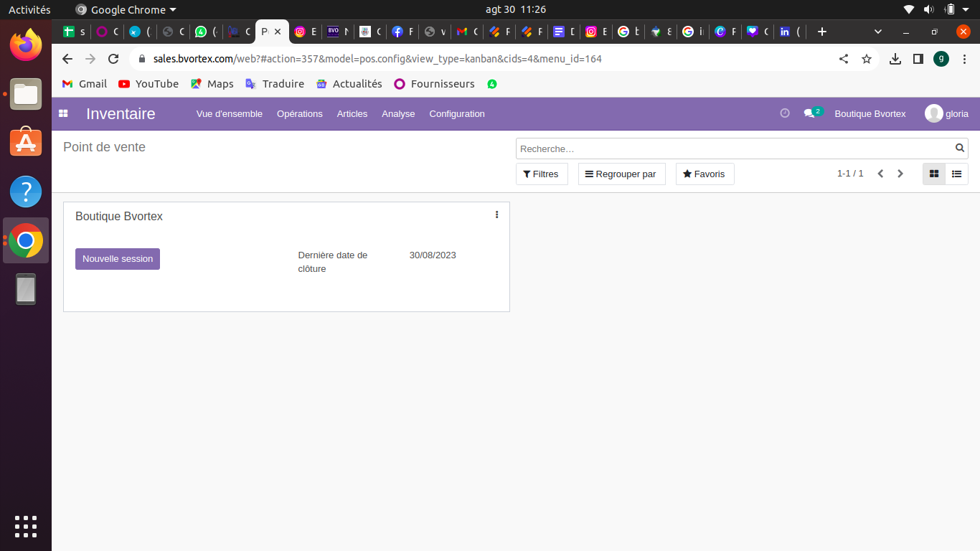Click in the Recherche search field
The width and height of the screenshot is (980, 551).
tap(732, 149)
